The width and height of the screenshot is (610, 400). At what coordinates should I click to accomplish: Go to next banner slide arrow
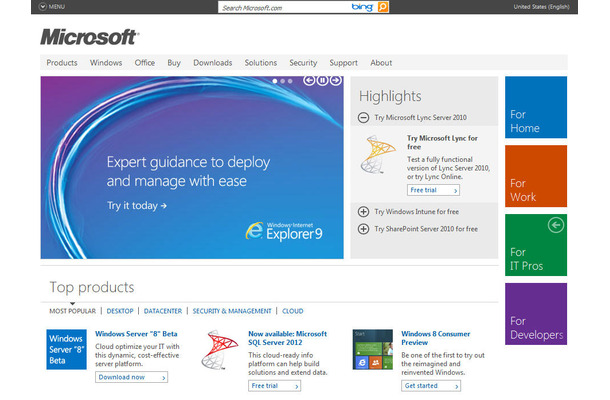[x=335, y=80]
